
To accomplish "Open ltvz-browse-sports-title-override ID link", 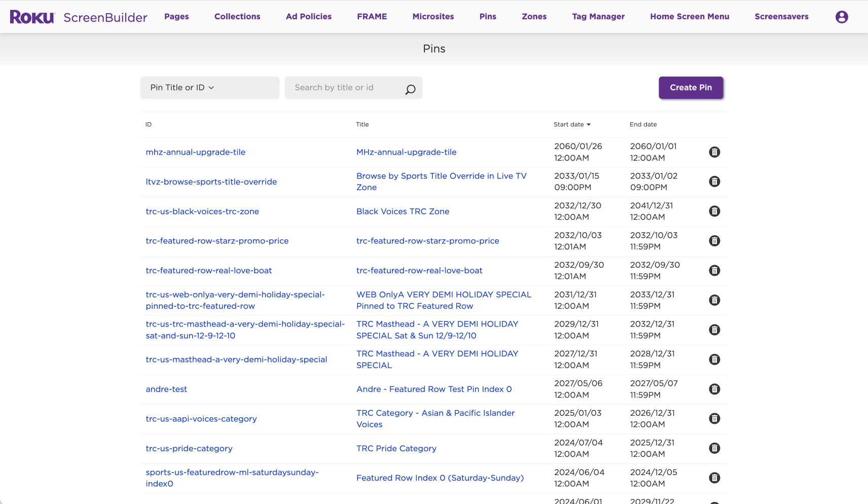I will pos(211,182).
